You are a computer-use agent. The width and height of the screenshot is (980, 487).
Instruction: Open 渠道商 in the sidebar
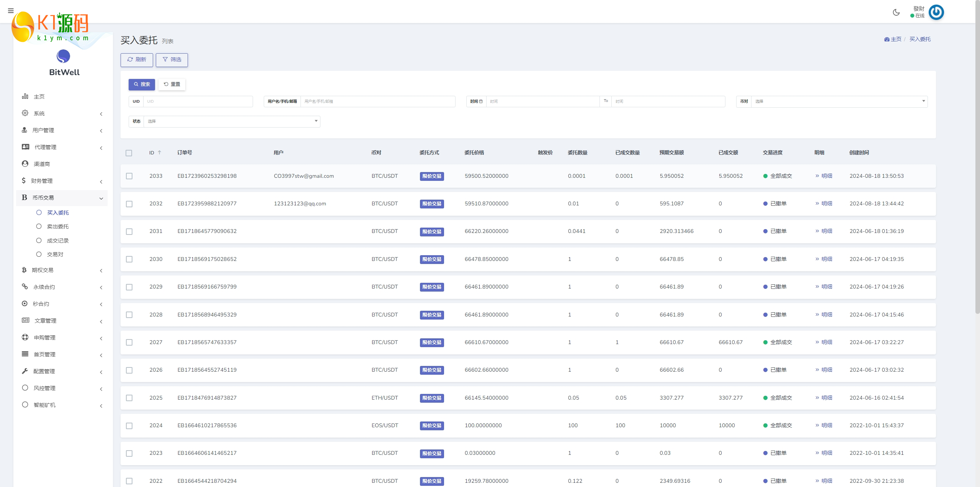[42, 164]
